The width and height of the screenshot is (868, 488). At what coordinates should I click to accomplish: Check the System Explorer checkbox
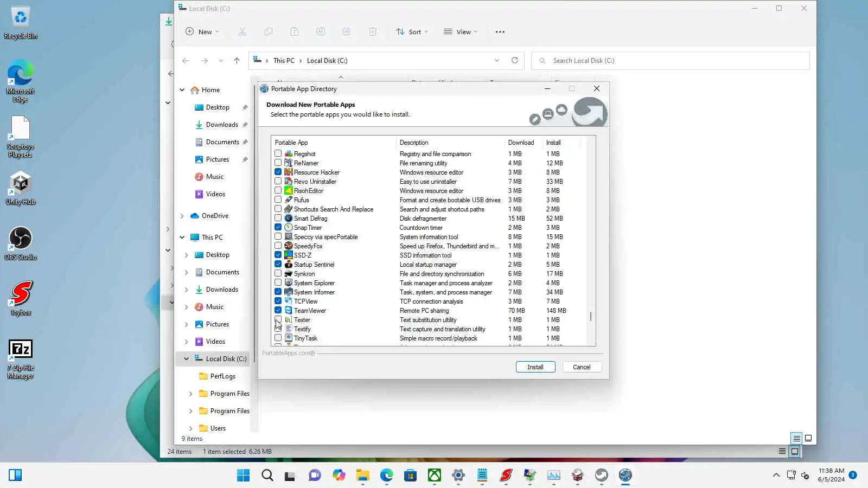[278, 283]
